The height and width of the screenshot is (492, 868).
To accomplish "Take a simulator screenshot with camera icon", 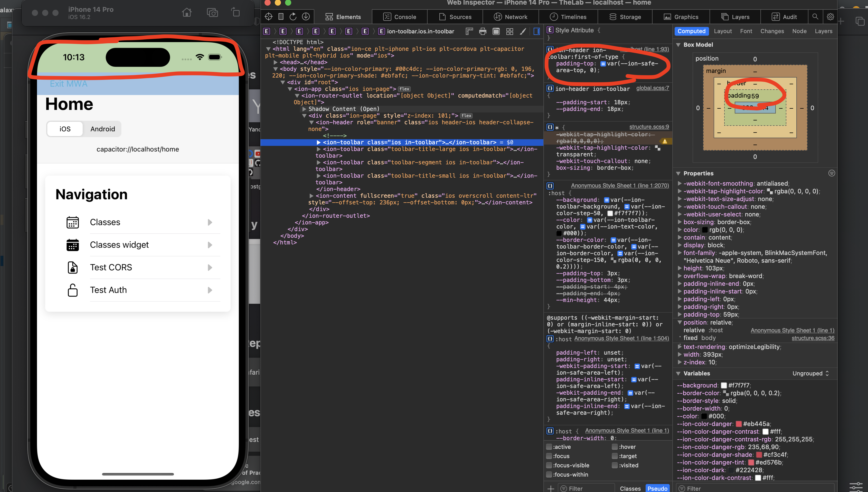I will [x=212, y=13].
